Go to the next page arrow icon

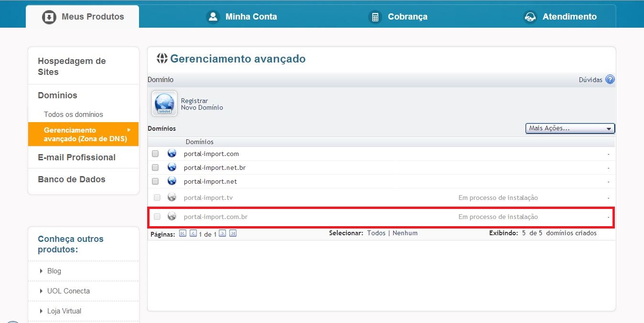tap(222, 233)
